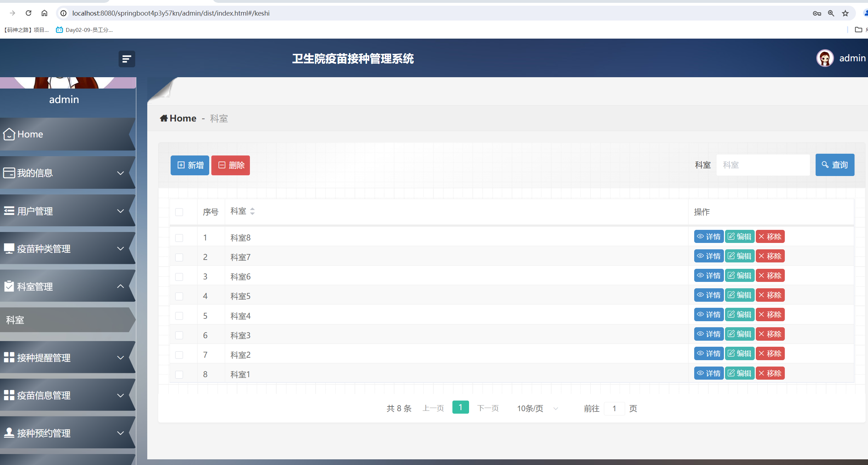Click sort arrows on 科室 column header
This screenshot has height=465, width=868.
click(x=252, y=211)
